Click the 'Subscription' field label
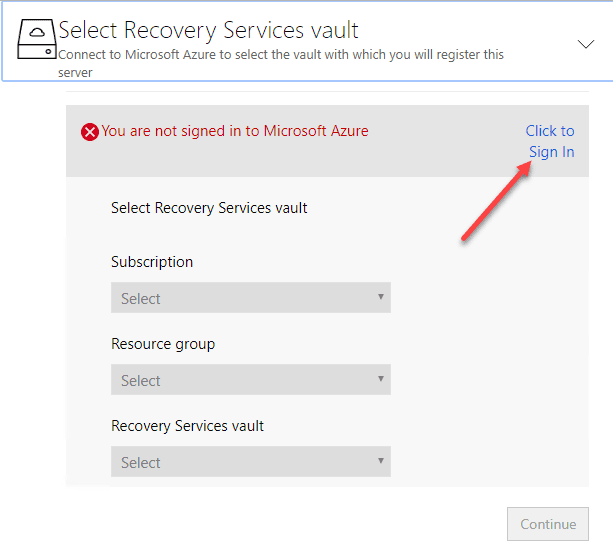Screen dimensions: 613x553 [152, 262]
